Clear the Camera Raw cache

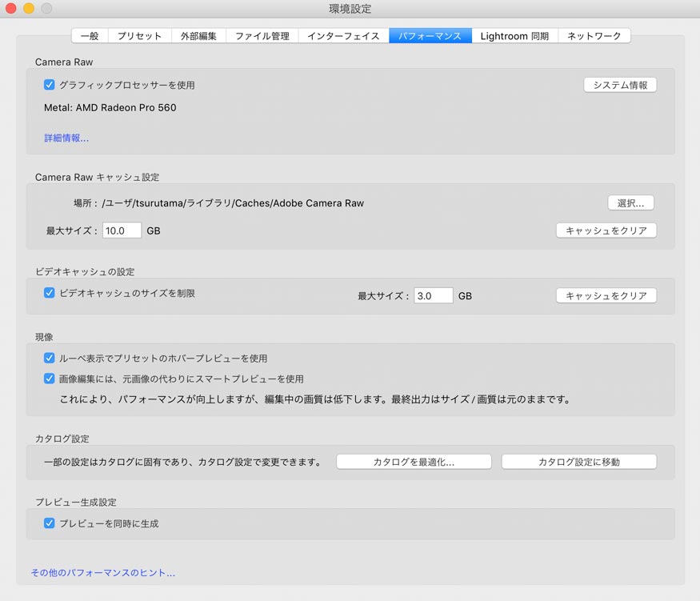pyautogui.click(x=606, y=230)
